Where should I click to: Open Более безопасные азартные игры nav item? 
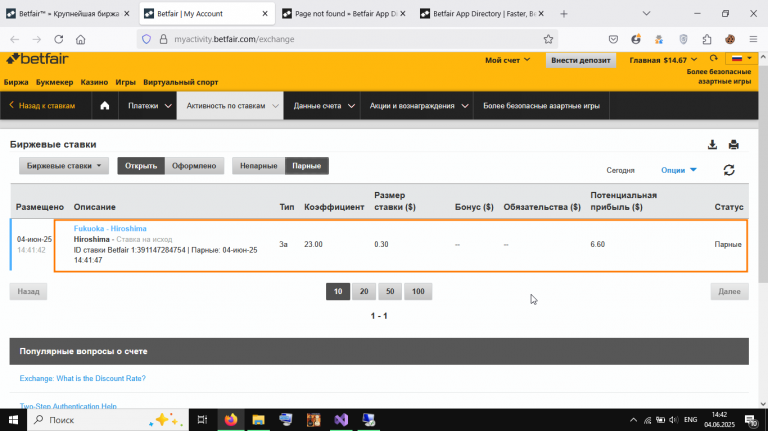(541, 106)
